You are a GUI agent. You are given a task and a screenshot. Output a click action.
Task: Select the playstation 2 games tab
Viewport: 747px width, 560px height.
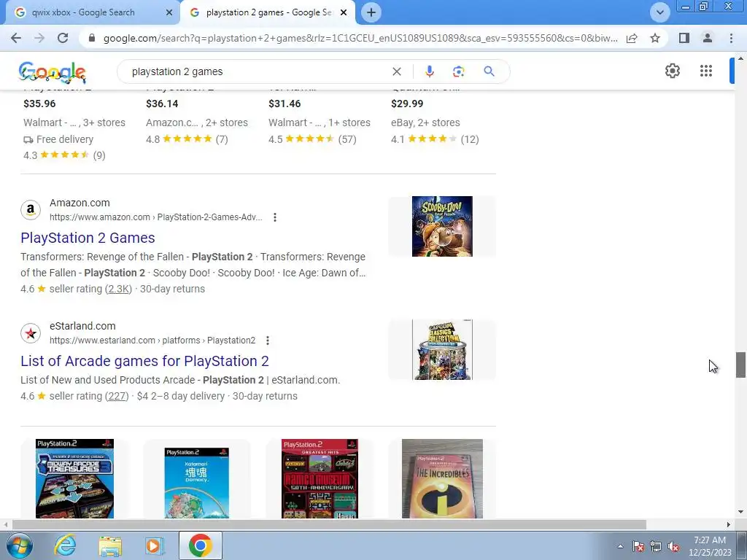269,12
